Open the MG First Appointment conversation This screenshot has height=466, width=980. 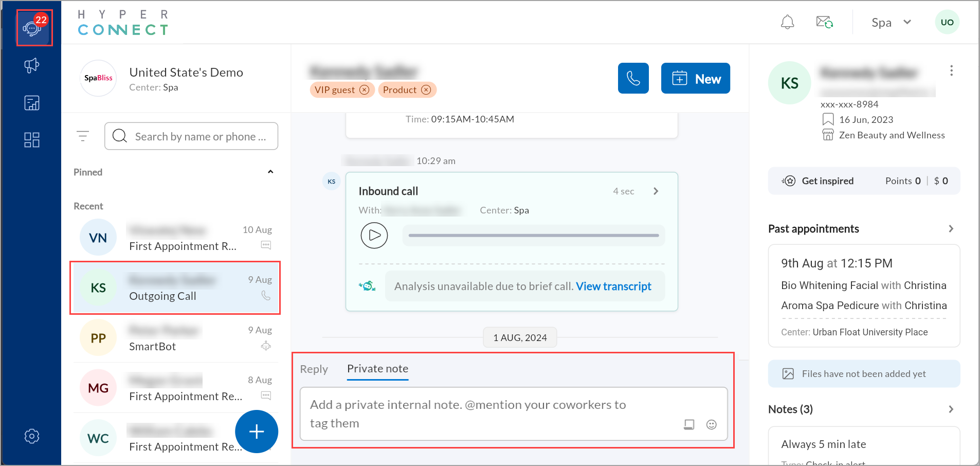coord(176,388)
